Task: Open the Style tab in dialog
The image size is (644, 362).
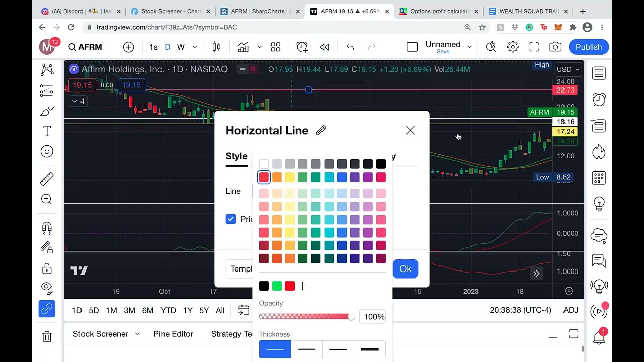Action: (236, 156)
